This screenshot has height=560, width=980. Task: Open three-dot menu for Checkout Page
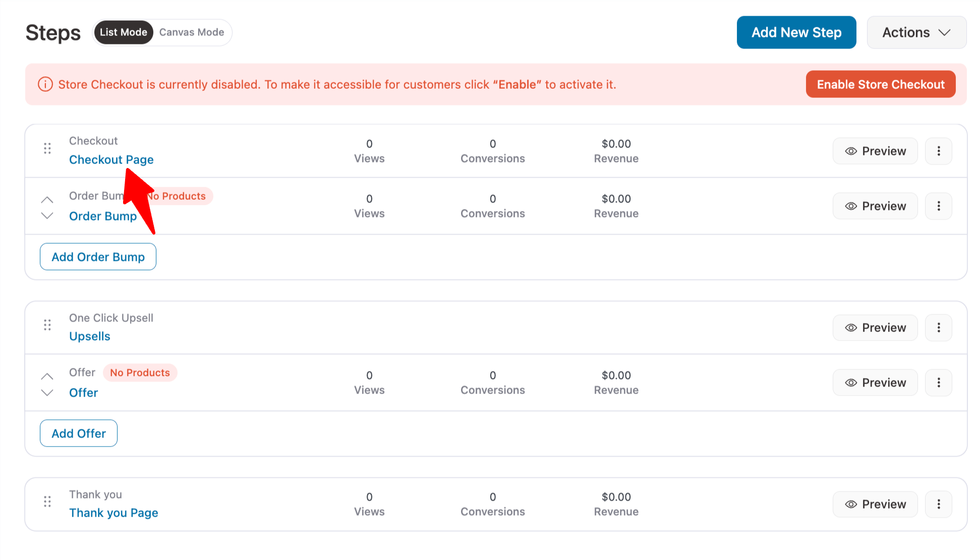(x=938, y=151)
